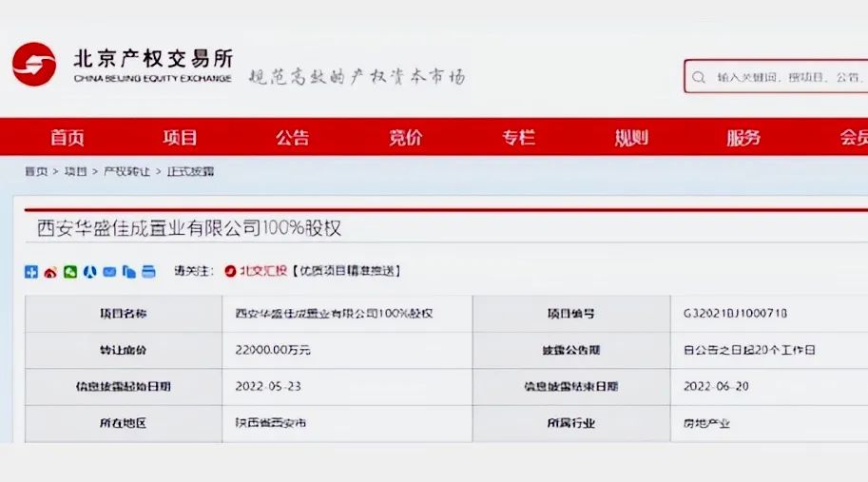Viewport: 868px width, 482px height.
Task: Click the region value 陕西省西安市
Action: [271, 423]
